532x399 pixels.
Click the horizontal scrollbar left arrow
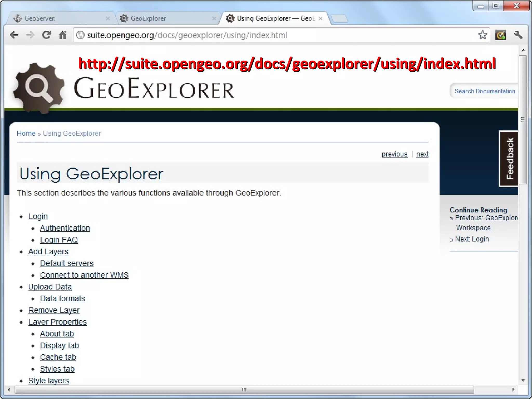tap(9, 389)
